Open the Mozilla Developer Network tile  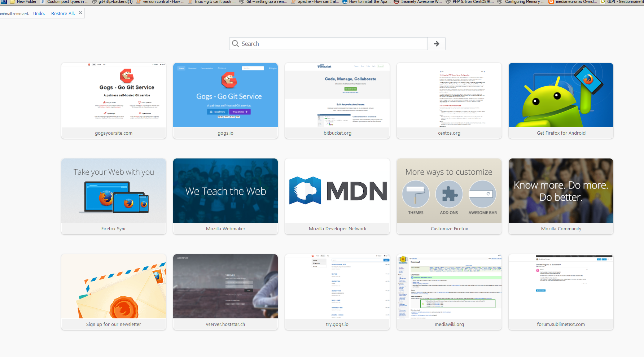337,196
